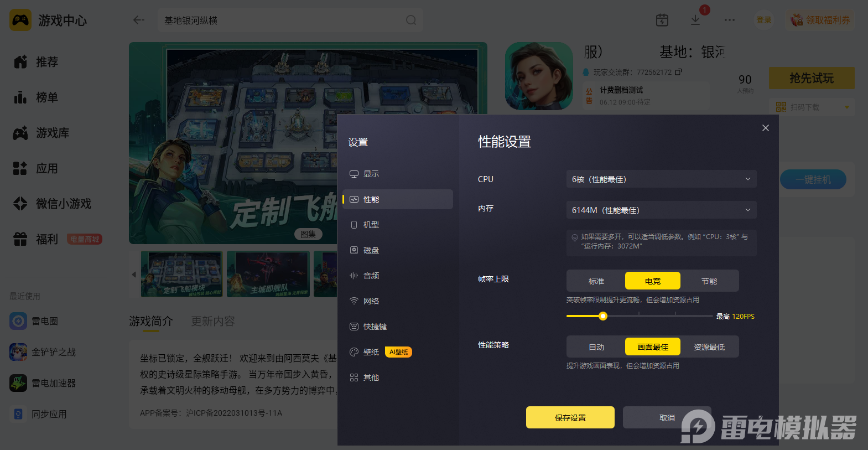This screenshot has height=450, width=868.
Task: Close the settings dialog
Action: pos(766,128)
